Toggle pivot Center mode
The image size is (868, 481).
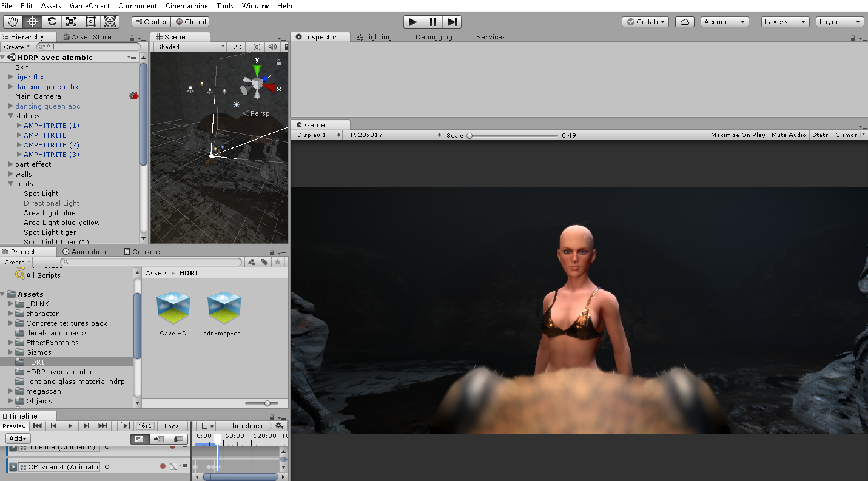coord(151,22)
